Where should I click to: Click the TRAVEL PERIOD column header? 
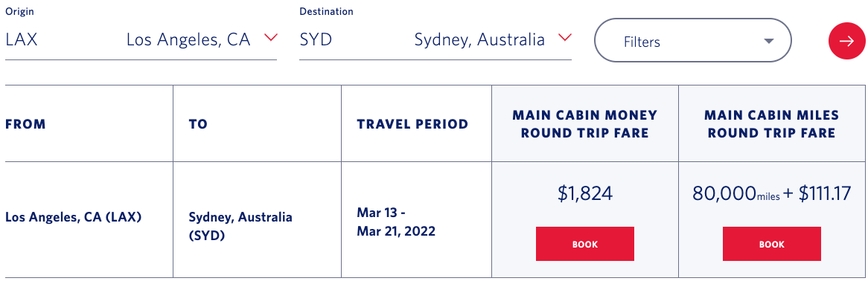pyautogui.click(x=412, y=124)
